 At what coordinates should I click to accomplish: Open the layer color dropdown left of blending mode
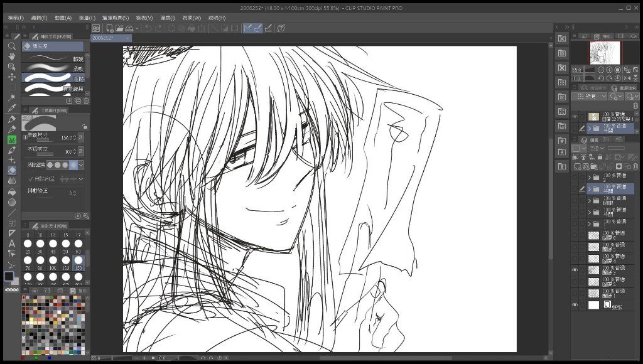pos(580,148)
